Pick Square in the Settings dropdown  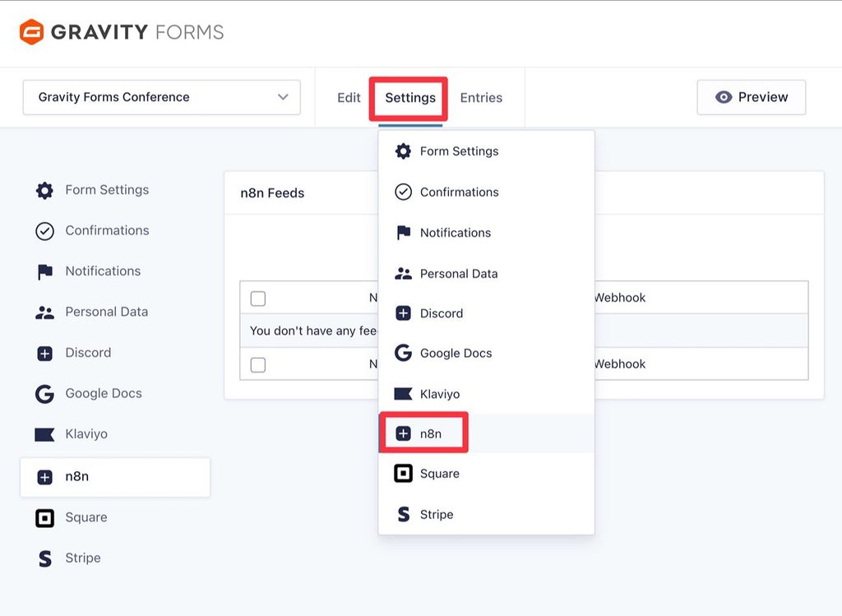pos(487,474)
